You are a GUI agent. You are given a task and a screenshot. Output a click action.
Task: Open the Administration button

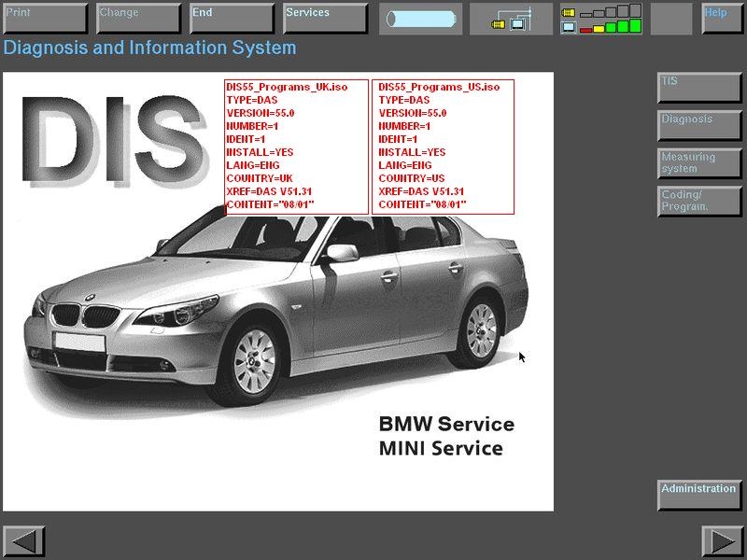click(699, 496)
